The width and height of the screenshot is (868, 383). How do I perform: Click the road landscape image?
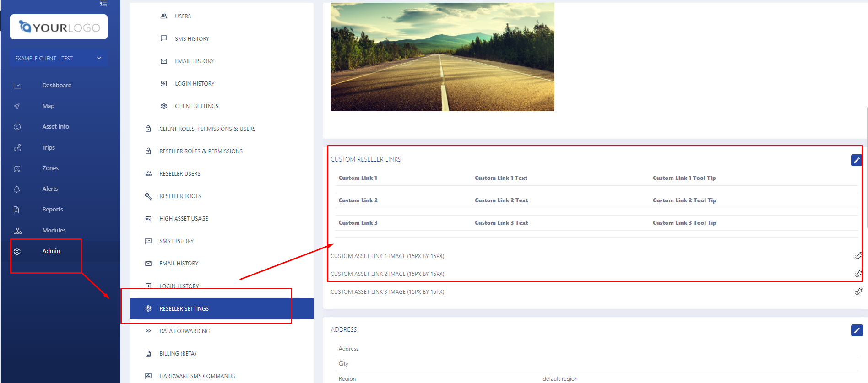point(442,57)
